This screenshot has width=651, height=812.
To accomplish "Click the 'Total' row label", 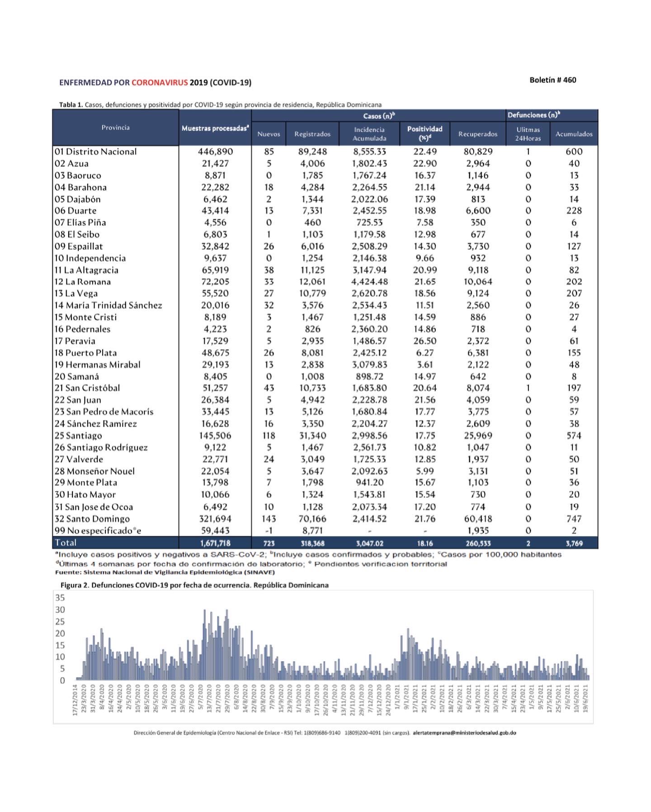I will pyautogui.click(x=66, y=542).
